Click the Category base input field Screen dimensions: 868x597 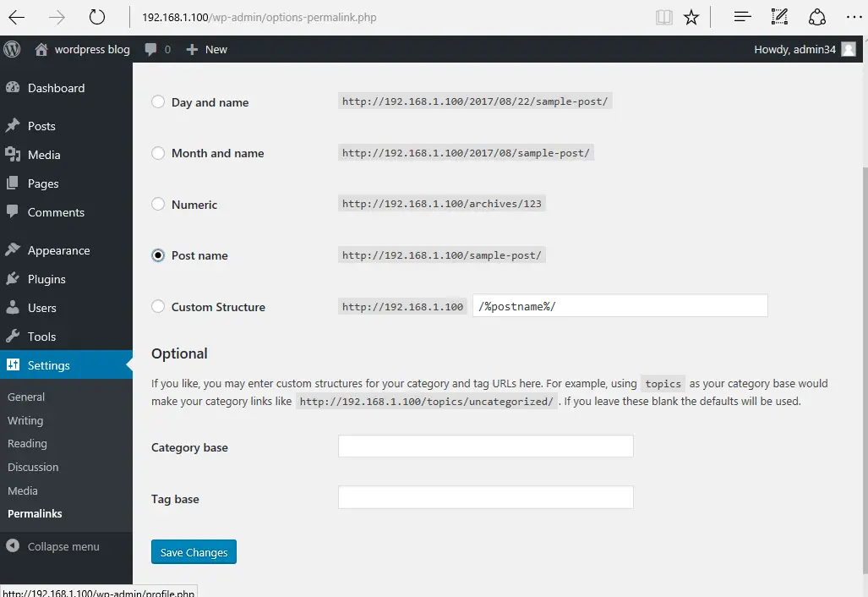485,446
